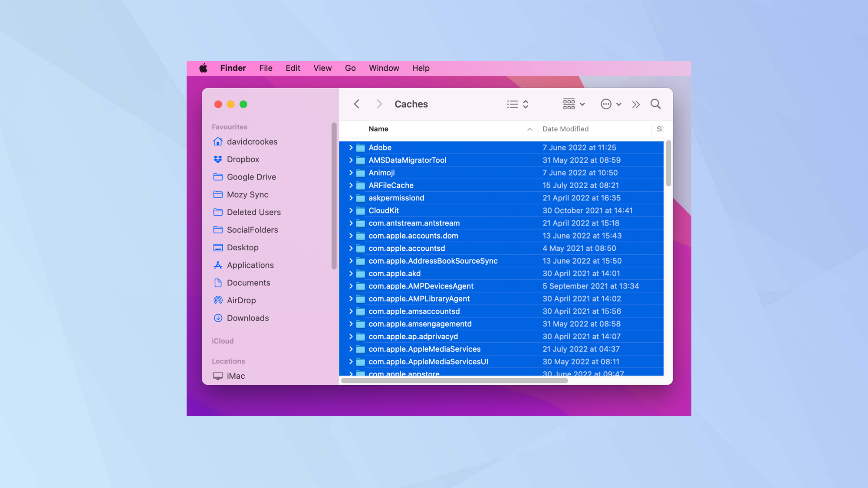
Task: Open the View menu
Action: (x=322, y=68)
